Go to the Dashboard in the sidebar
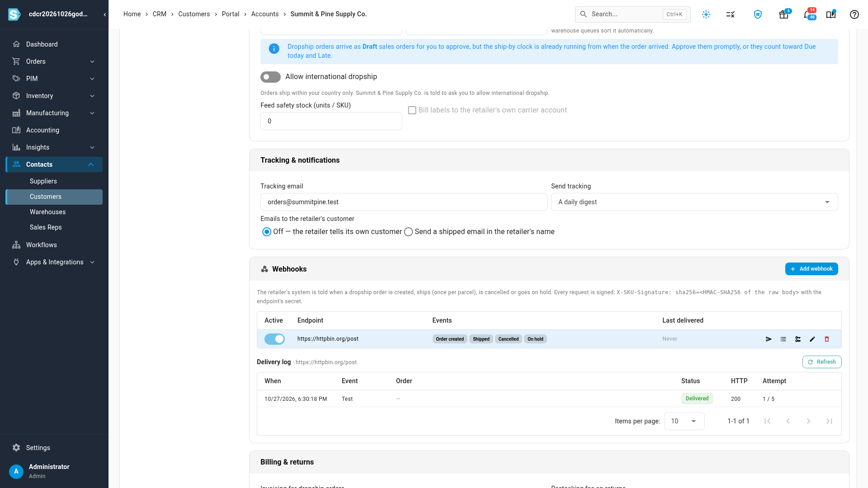This screenshot has width=868, height=488. coord(54,44)
